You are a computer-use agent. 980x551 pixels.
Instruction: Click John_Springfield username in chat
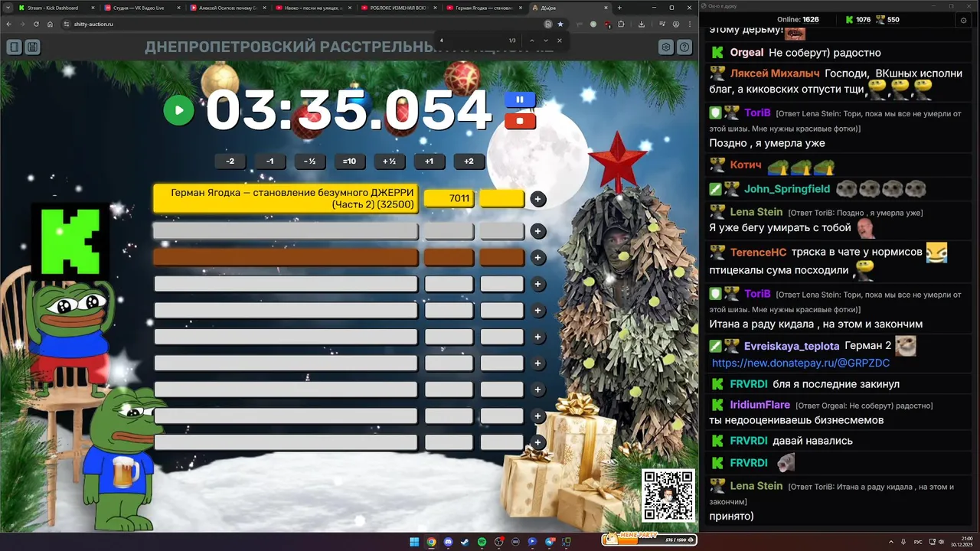[787, 188]
